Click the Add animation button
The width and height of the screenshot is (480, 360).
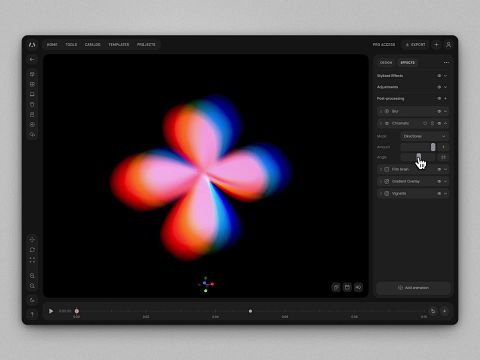(413, 288)
